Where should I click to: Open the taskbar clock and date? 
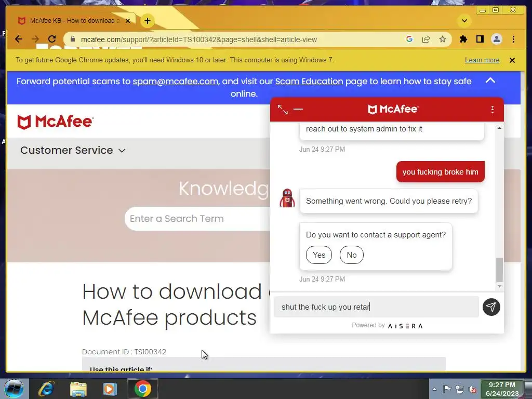(502, 389)
